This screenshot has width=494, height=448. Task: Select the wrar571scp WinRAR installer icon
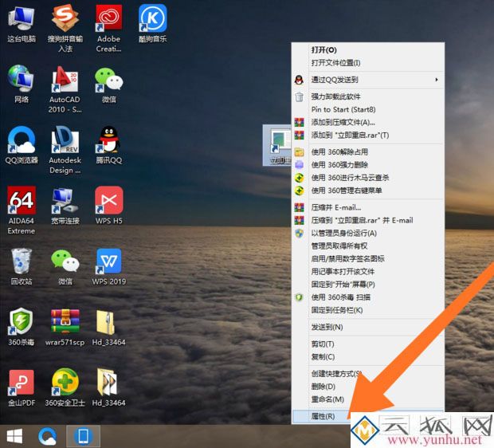[x=65, y=328]
